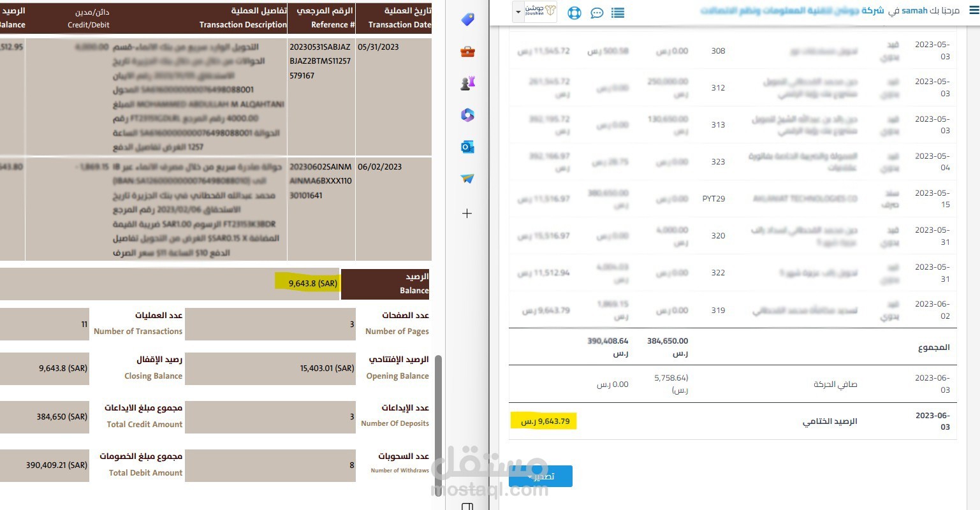Image resolution: width=980 pixels, height=510 pixels.
Task: Click the 2023-06-02 date in row 319
Action: [x=932, y=310]
